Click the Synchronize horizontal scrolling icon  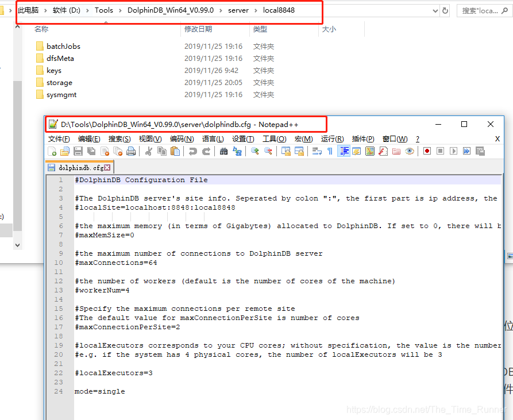coord(299,151)
